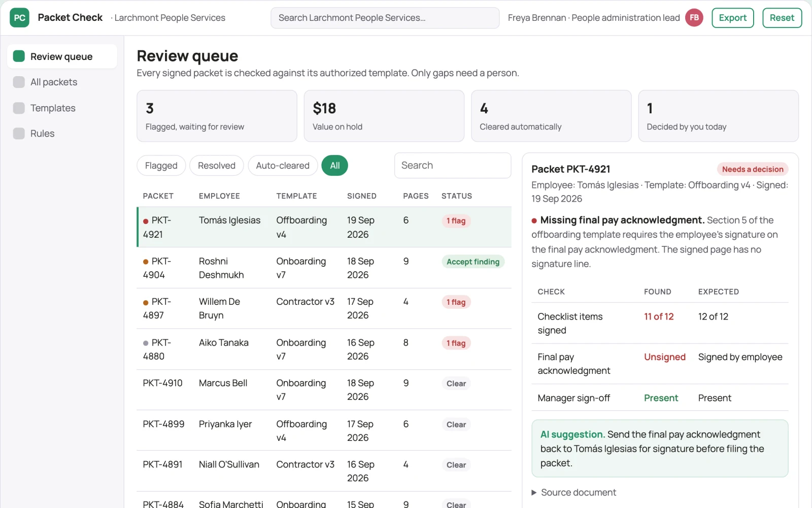Sort by the EMPLOYEE column header
The width and height of the screenshot is (812, 508).
[219, 196]
